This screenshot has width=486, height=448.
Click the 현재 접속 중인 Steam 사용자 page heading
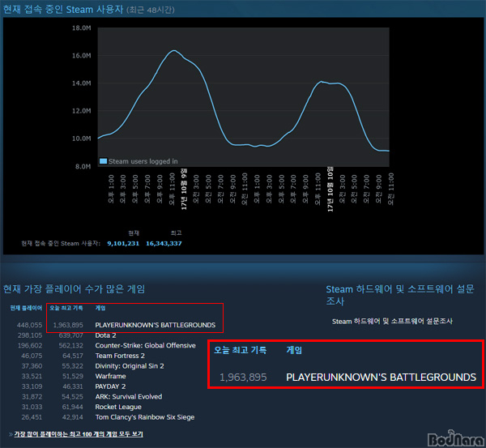pos(63,9)
